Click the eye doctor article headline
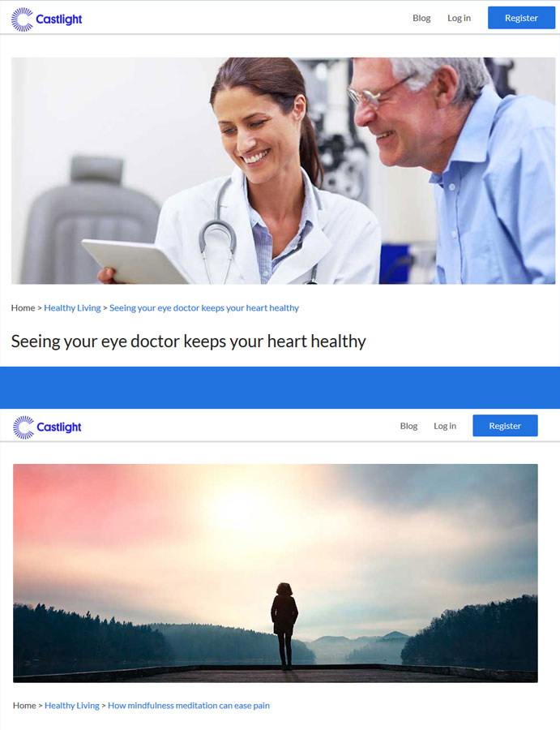 pos(188,341)
